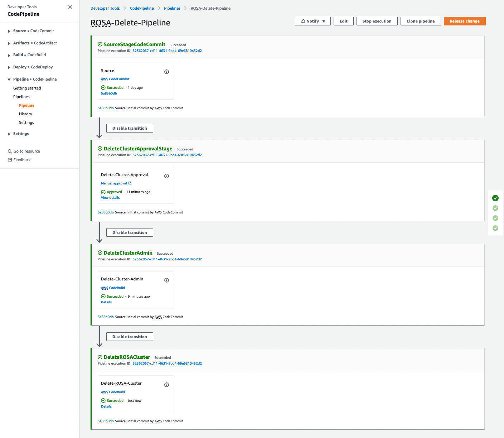Click the Edit pipeline button
Screen dimensions: 504x438
344,21
